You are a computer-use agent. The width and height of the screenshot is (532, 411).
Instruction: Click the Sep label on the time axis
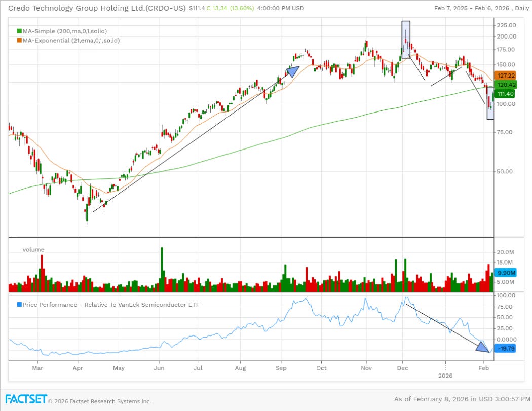click(x=281, y=368)
